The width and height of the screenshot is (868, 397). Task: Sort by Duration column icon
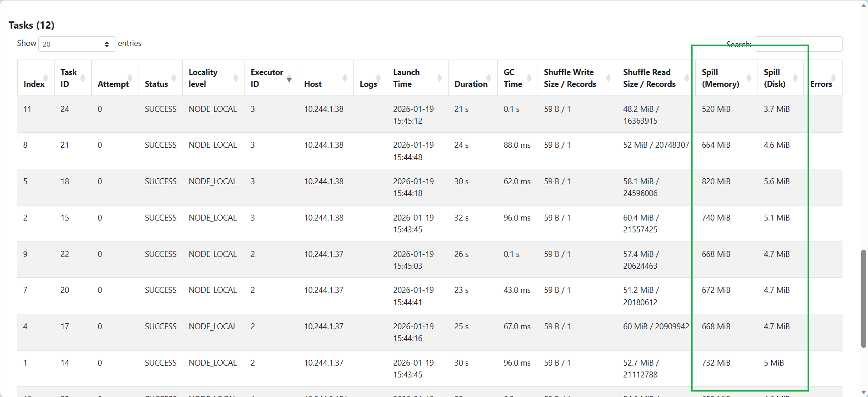489,78
